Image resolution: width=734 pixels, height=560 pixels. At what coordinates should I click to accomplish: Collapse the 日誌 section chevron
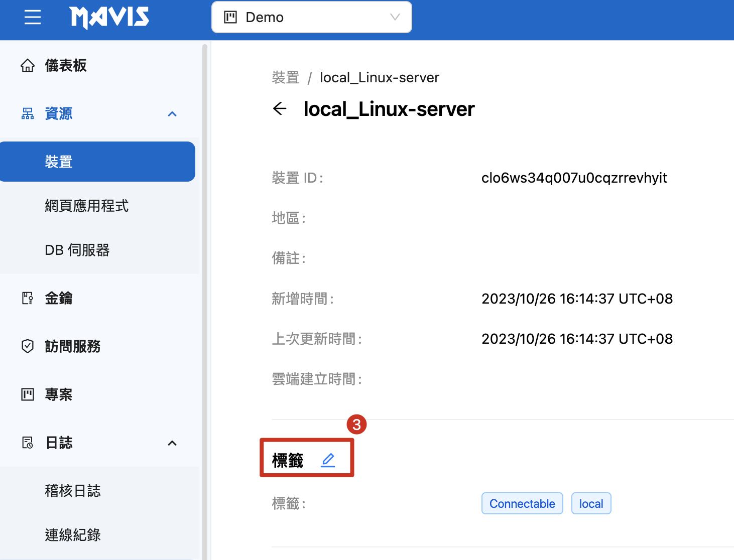point(172,443)
